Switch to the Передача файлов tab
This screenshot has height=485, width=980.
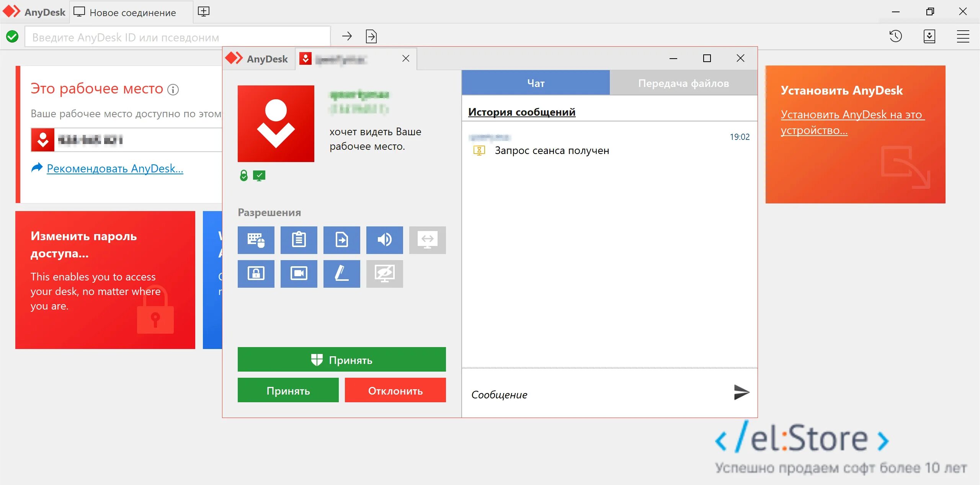[x=683, y=83]
